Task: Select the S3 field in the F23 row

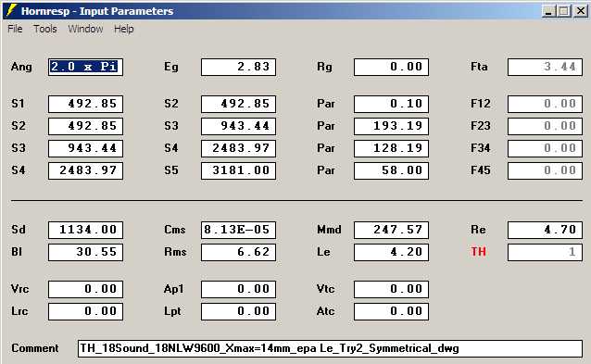Action: coord(238,126)
